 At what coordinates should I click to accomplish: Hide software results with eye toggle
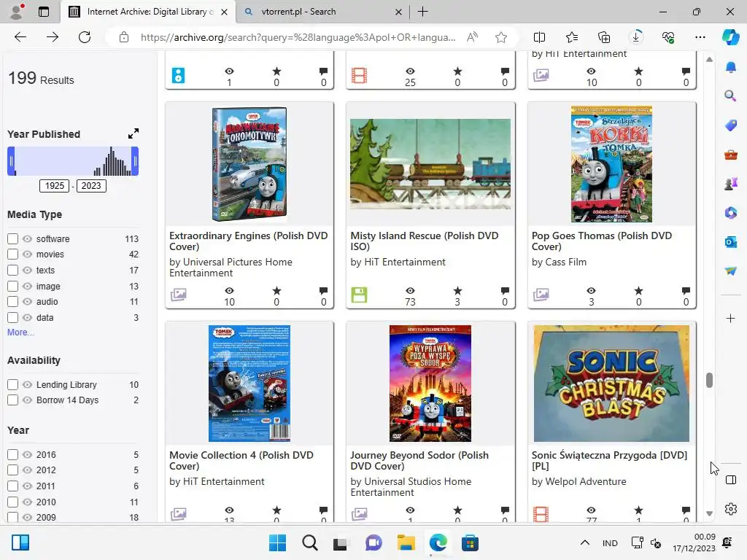click(27, 238)
